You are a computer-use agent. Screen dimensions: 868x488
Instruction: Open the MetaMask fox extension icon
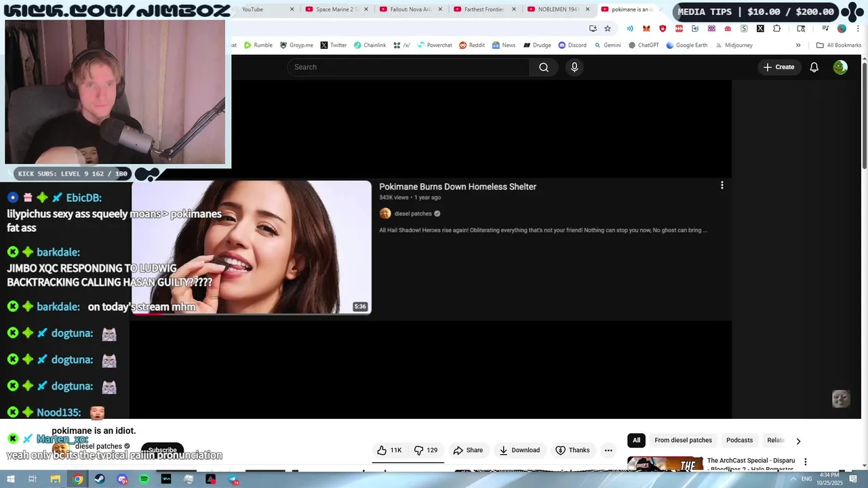pos(646,28)
